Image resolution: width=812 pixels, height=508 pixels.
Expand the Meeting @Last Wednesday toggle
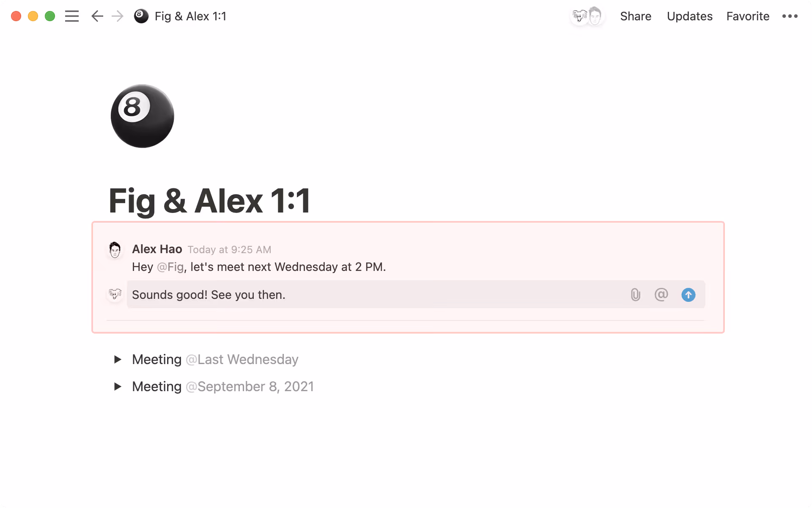[x=118, y=359]
